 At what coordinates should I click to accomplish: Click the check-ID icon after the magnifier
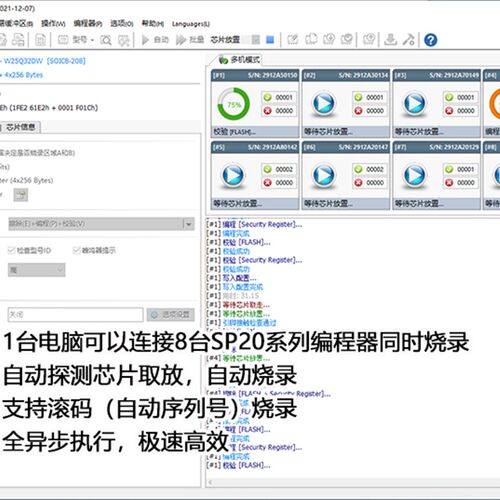point(124,40)
